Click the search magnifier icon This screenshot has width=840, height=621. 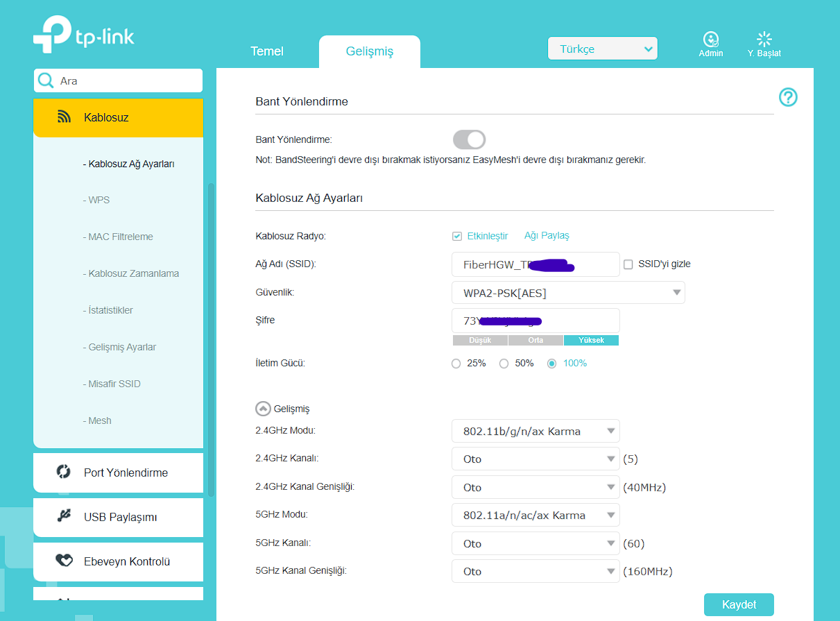tap(46, 80)
